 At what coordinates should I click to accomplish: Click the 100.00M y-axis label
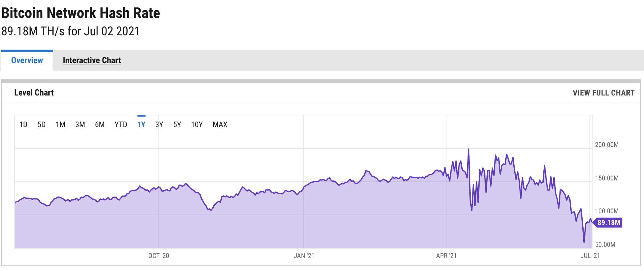[607, 211]
